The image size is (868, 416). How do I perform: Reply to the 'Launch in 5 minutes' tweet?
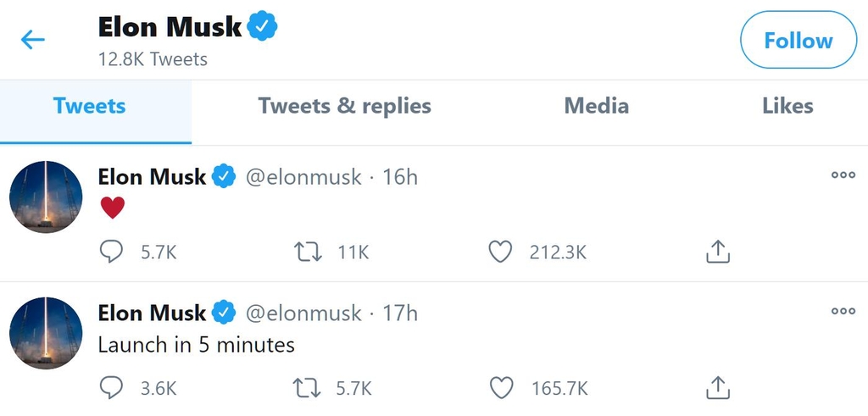tap(111, 388)
